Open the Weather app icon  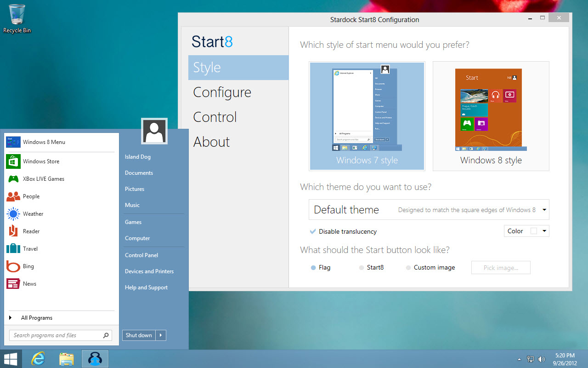click(x=13, y=214)
